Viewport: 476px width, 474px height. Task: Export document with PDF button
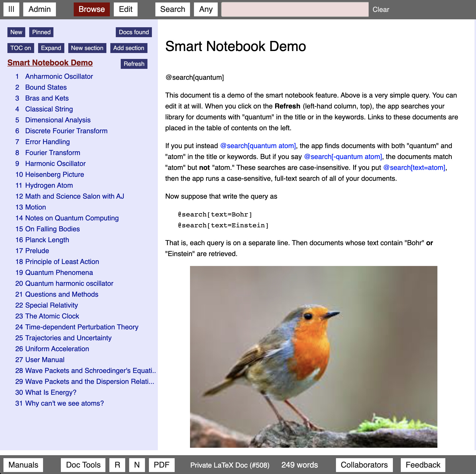pyautogui.click(x=161, y=465)
